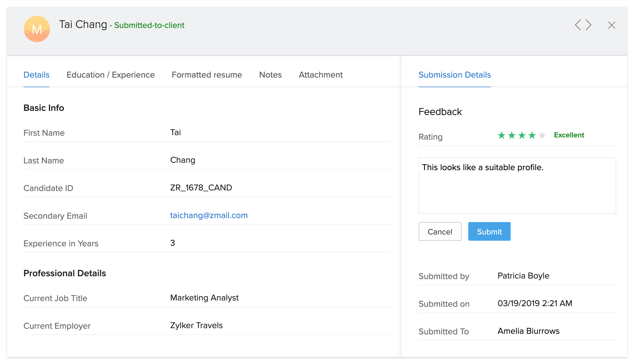Click the Submission Details tab
634x364 pixels.
454,75
